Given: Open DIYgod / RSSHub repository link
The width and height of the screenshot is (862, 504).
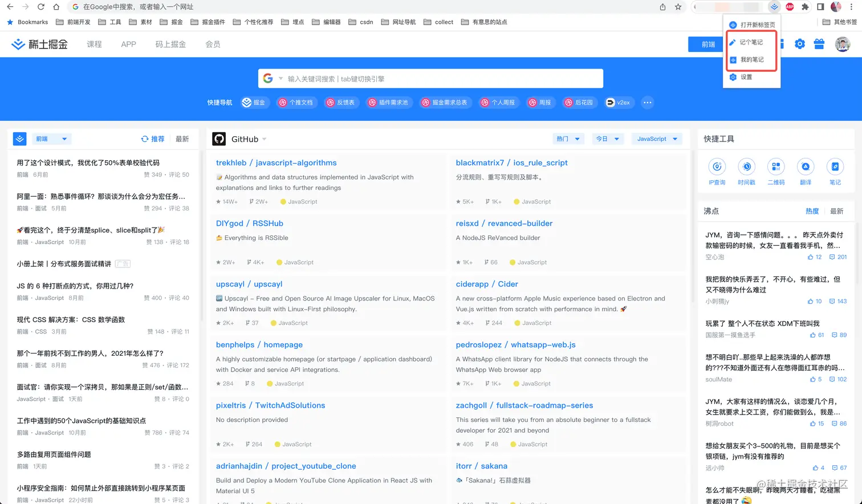Looking at the screenshot, I should point(249,223).
